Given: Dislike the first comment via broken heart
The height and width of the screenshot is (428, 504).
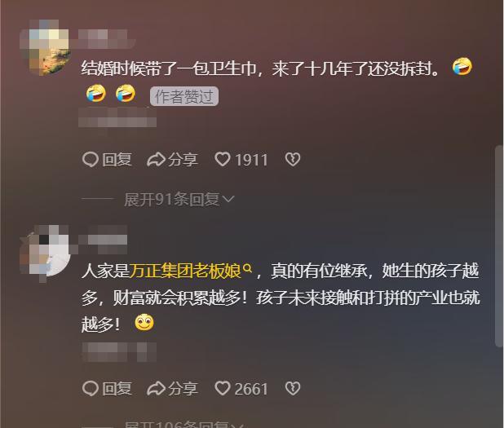Looking at the screenshot, I should click(x=293, y=159).
